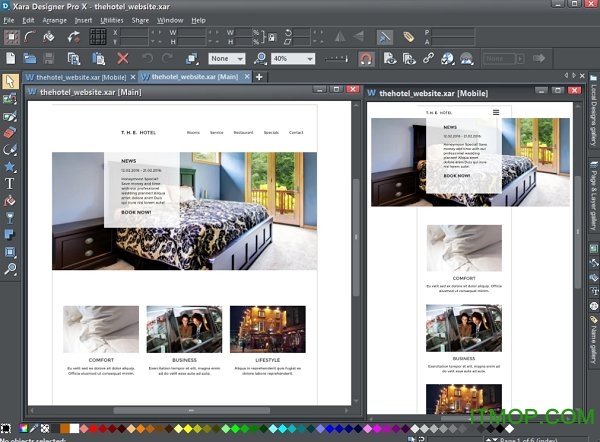Open the Insert menu

pyautogui.click(x=83, y=20)
